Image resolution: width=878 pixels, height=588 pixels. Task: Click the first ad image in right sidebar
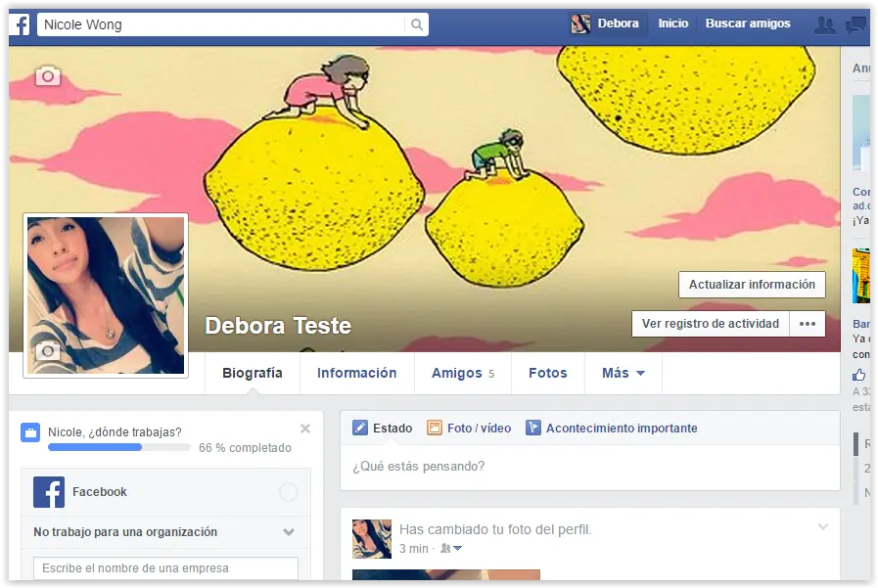pyautogui.click(x=860, y=133)
